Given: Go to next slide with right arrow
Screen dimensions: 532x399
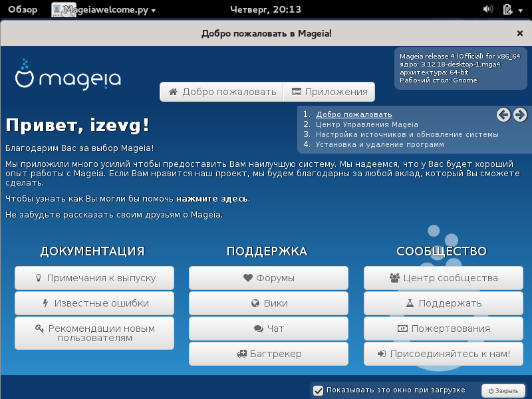Looking at the screenshot, I should pyautogui.click(x=520, y=114).
